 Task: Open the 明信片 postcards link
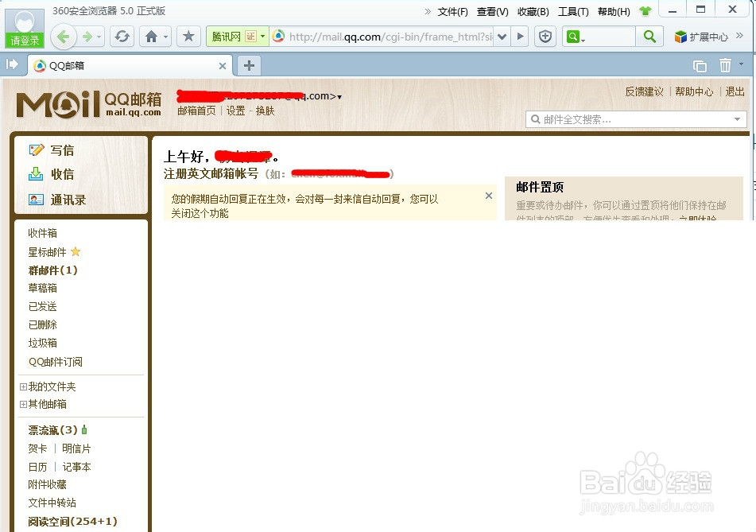point(76,449)
